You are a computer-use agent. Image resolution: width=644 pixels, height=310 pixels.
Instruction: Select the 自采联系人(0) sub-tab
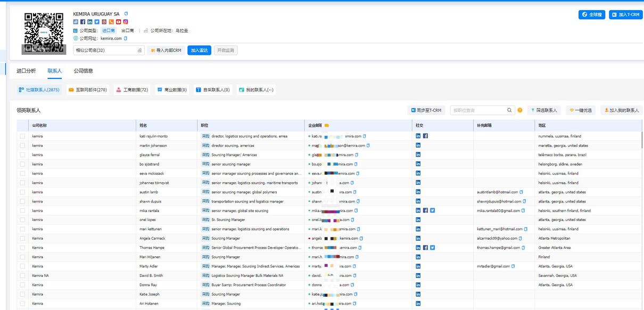pyautogui.click(x=212, y=90)
